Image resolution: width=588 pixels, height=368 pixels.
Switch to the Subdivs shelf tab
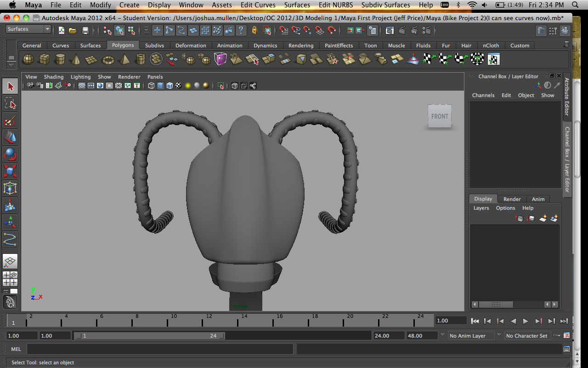pos(154,45)
